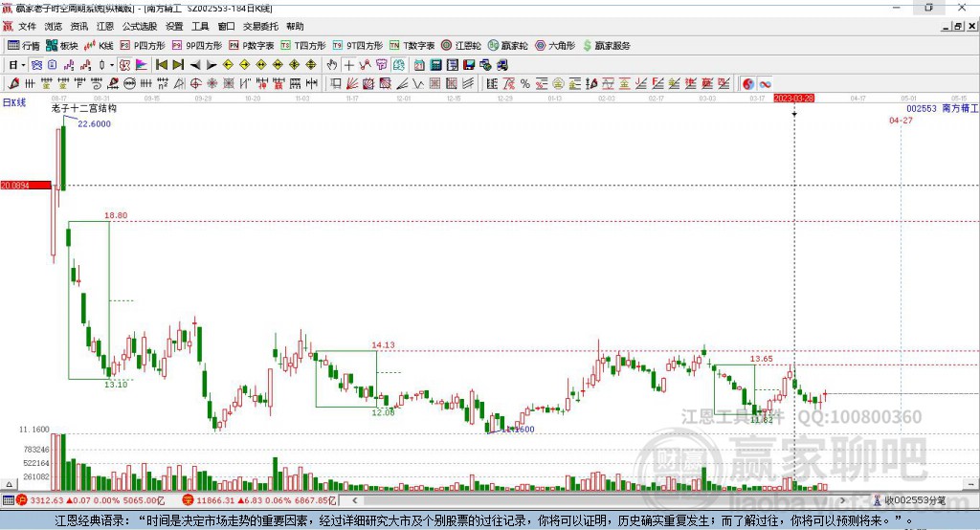Collapse volume pane with up-triangle button
The height and width of the screenshot is (530, 980).
(9, 484)
